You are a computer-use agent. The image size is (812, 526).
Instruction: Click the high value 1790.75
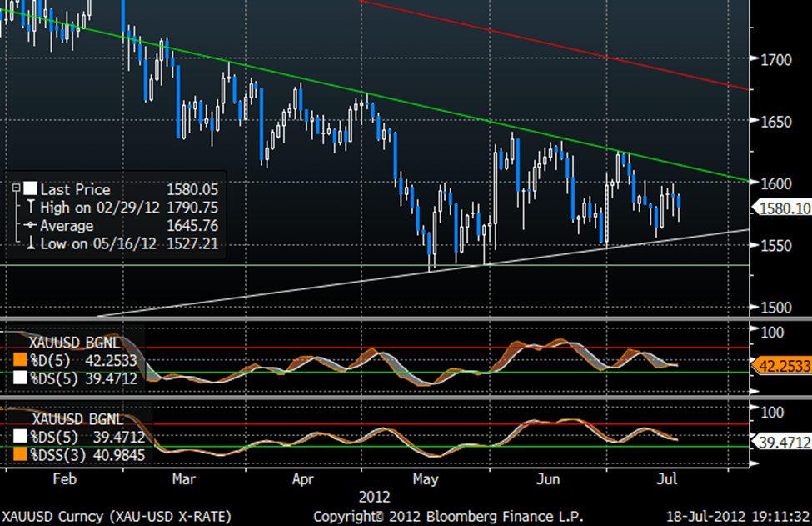point(192,208)
